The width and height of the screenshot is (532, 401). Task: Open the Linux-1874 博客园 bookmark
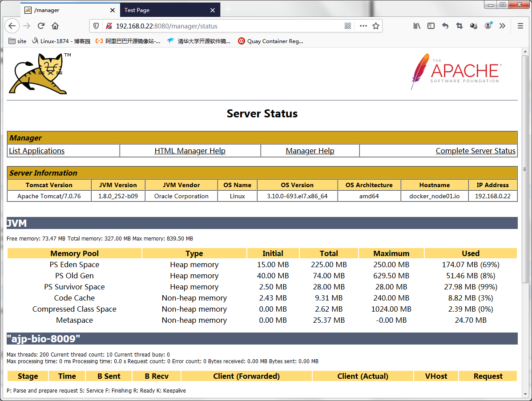pyautogui.click(x=61, y=41)
